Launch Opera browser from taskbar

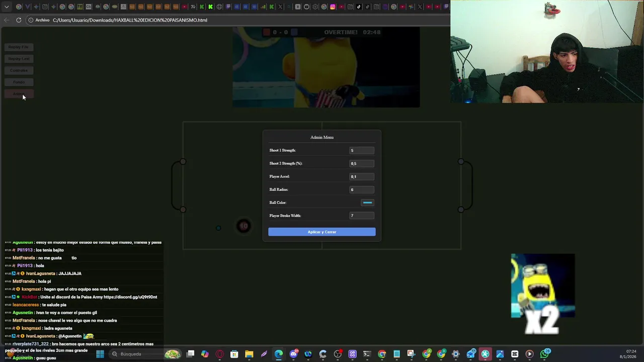pyautogui.click(x=219, y=354)
